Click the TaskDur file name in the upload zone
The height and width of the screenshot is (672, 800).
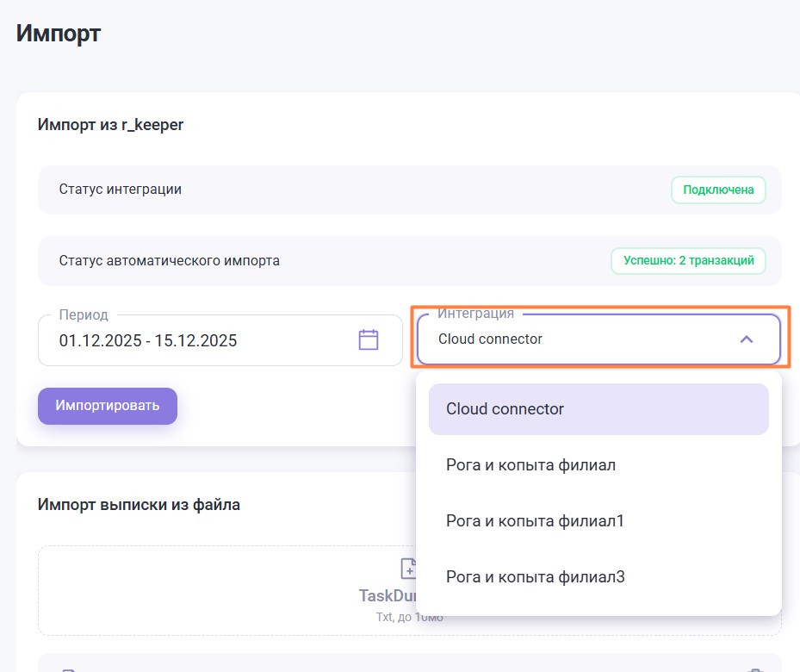coord(388,596)
